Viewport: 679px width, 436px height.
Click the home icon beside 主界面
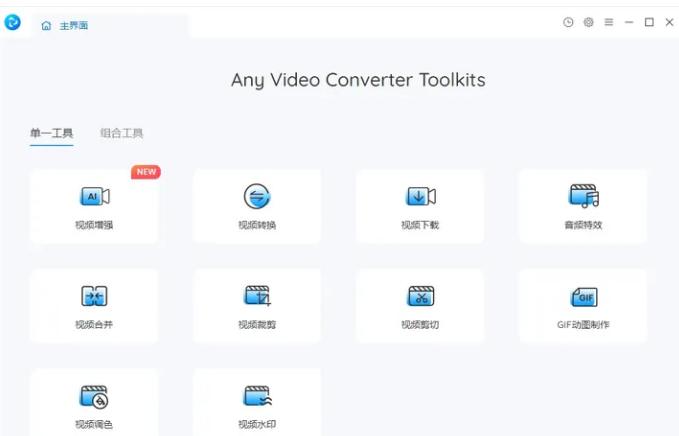tap(46, 26)
